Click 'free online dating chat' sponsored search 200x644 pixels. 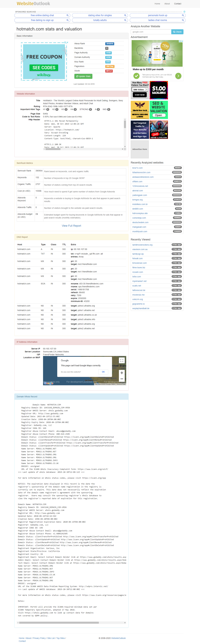pyautogui.click(x=42, y=16)
